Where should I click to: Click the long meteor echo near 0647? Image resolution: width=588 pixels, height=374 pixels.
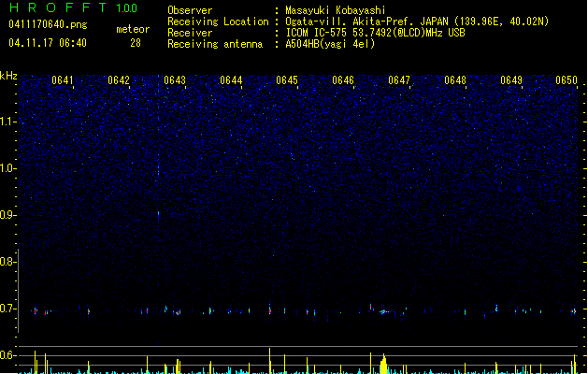click(x=384, y=311)
